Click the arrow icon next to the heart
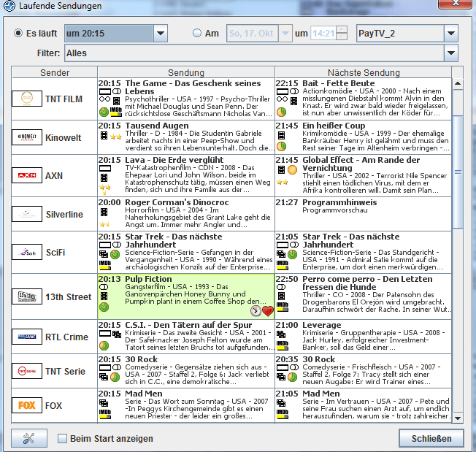 point(256,310)
